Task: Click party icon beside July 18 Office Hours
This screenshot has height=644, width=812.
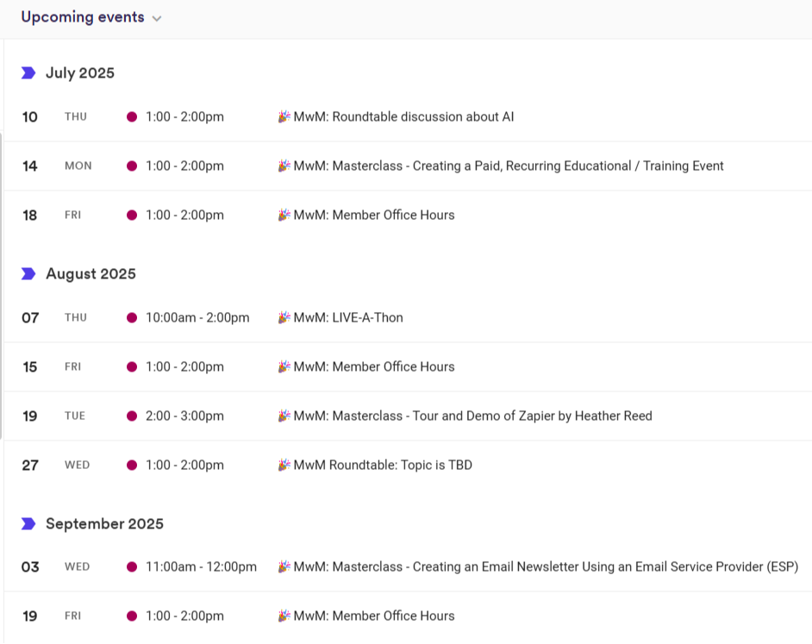Action: click(x=284, y=215)
